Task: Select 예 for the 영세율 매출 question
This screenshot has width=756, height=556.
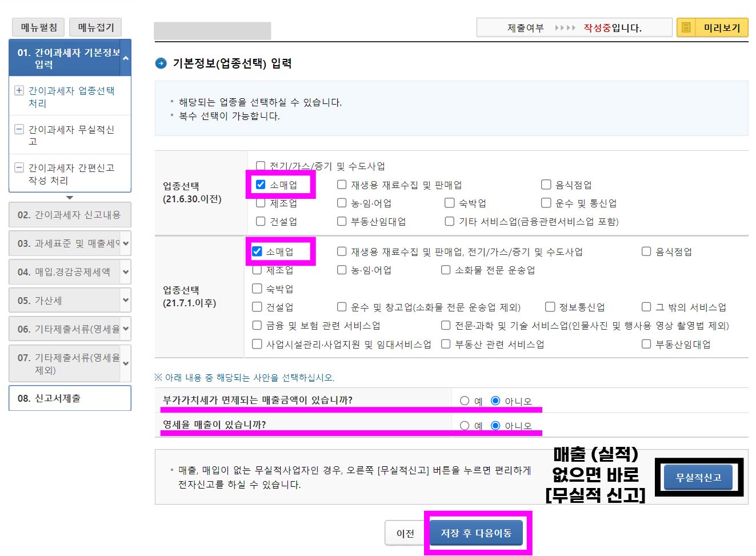Action: (465, 425)
